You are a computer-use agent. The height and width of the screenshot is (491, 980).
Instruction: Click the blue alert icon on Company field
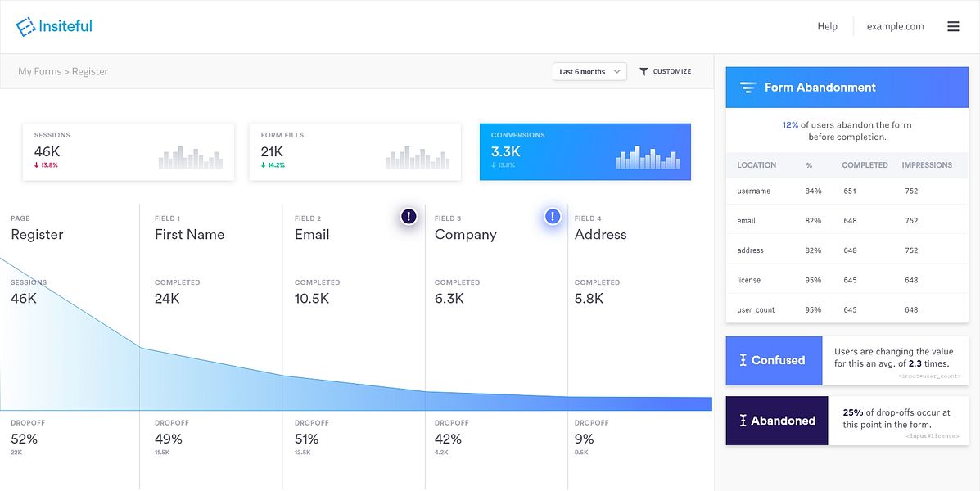pos(553,217)
